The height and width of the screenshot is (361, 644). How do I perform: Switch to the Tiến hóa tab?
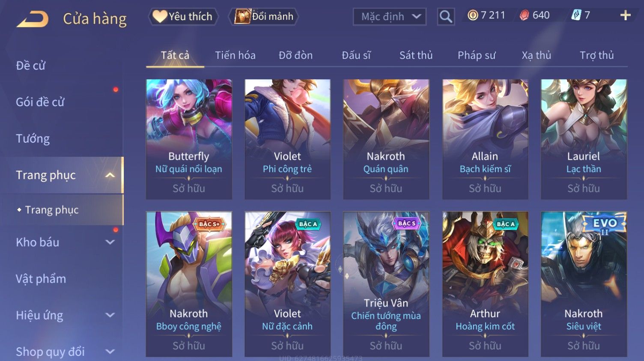[x=235, y=55]
